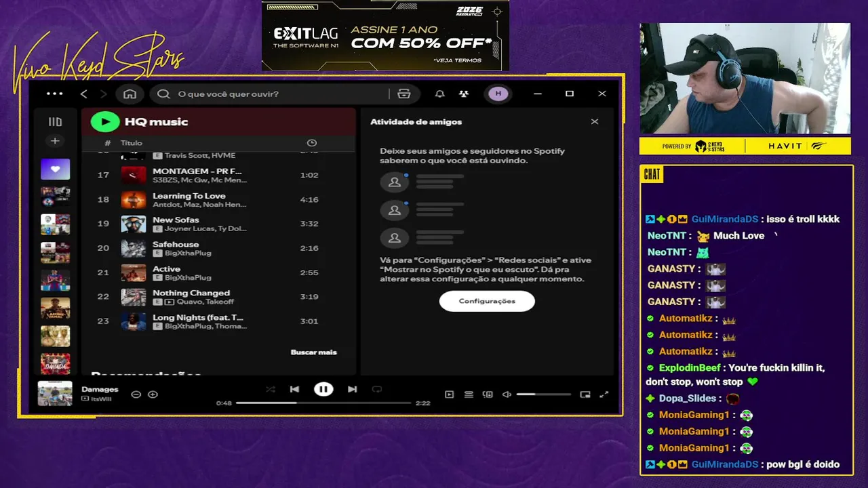Screen dimensions: 868x488
Task: Open artist link Joyner Lucas
Action: click(188, 229)
